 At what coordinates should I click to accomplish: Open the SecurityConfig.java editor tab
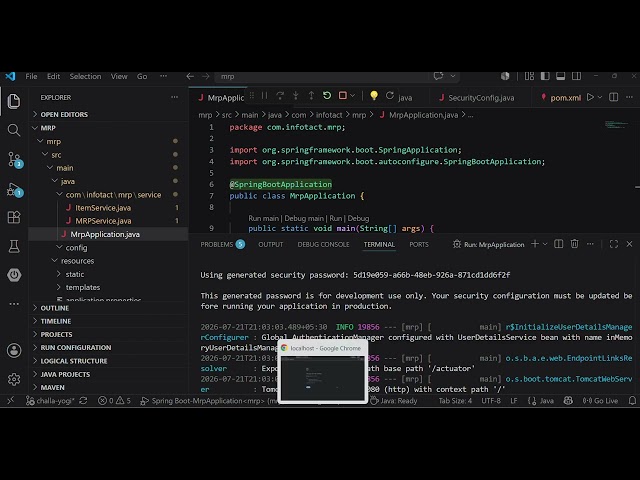[x=477, y=98]
